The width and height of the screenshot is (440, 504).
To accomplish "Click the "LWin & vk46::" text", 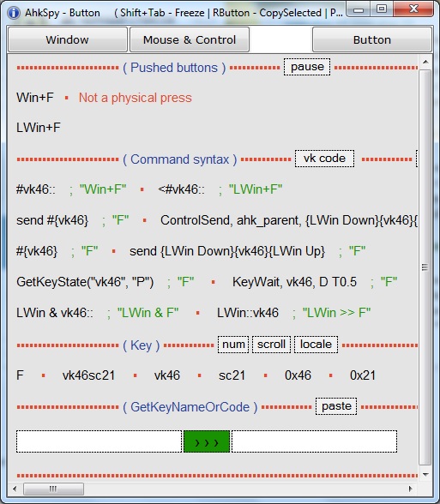I will point(55,313).
